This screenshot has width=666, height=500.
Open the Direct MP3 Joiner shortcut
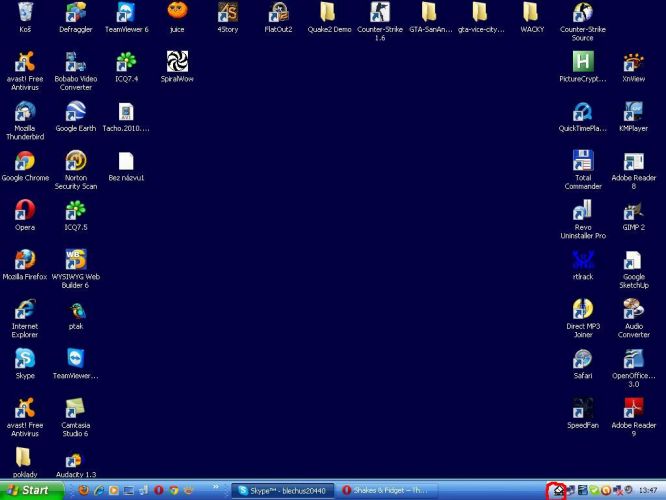pos(583,319)
